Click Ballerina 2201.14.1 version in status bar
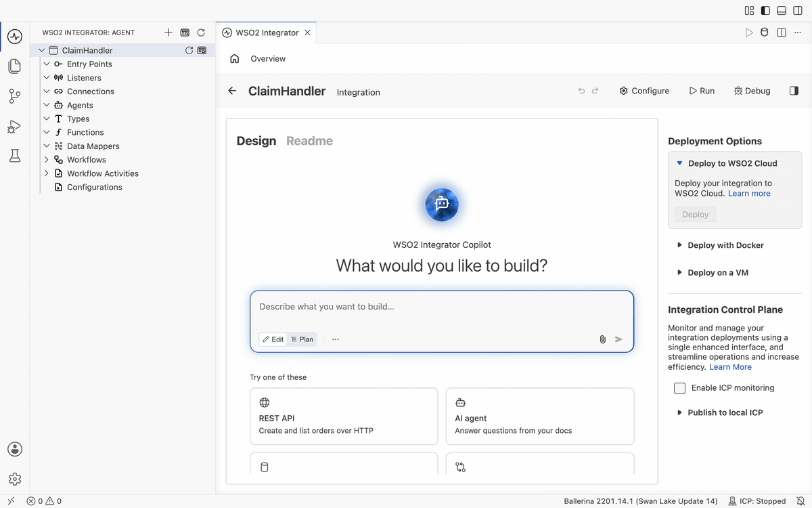The width and height of the screenshot is (812, 508). pyautogui.click(x=640, y=501)
